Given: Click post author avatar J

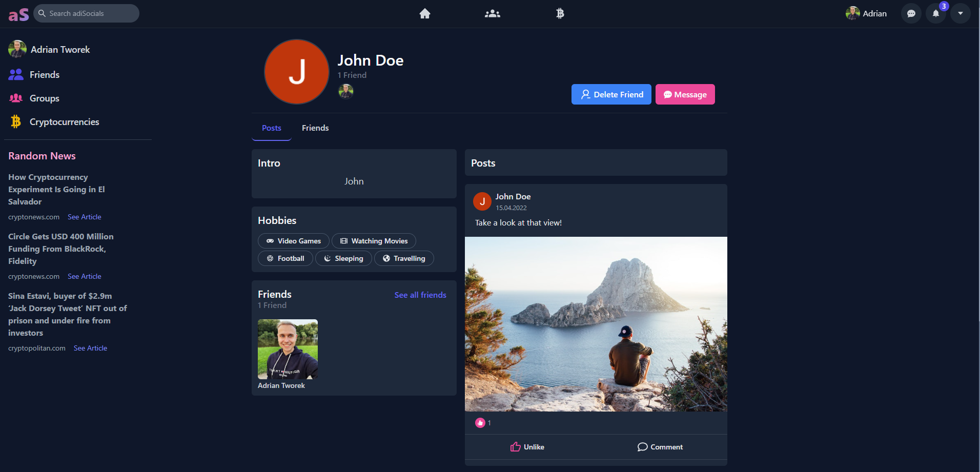Looking at the screenshot, I should tap(482, 202).
